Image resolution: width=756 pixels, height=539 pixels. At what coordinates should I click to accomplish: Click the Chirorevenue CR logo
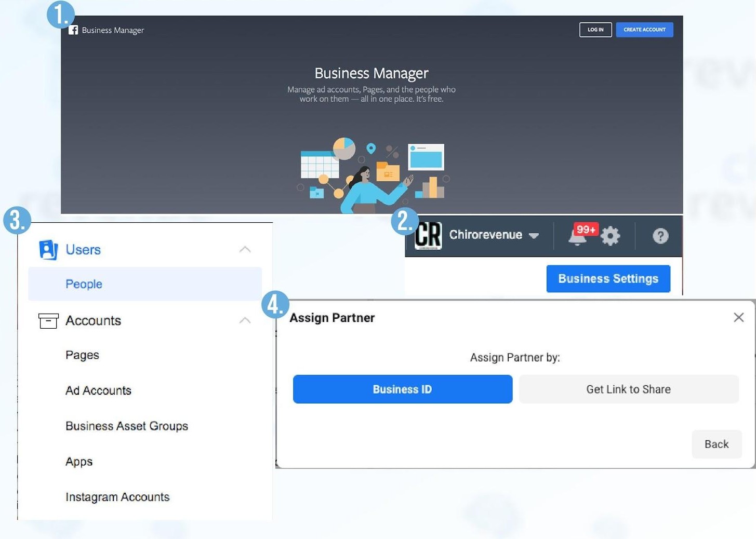click(x=428, y=235)
